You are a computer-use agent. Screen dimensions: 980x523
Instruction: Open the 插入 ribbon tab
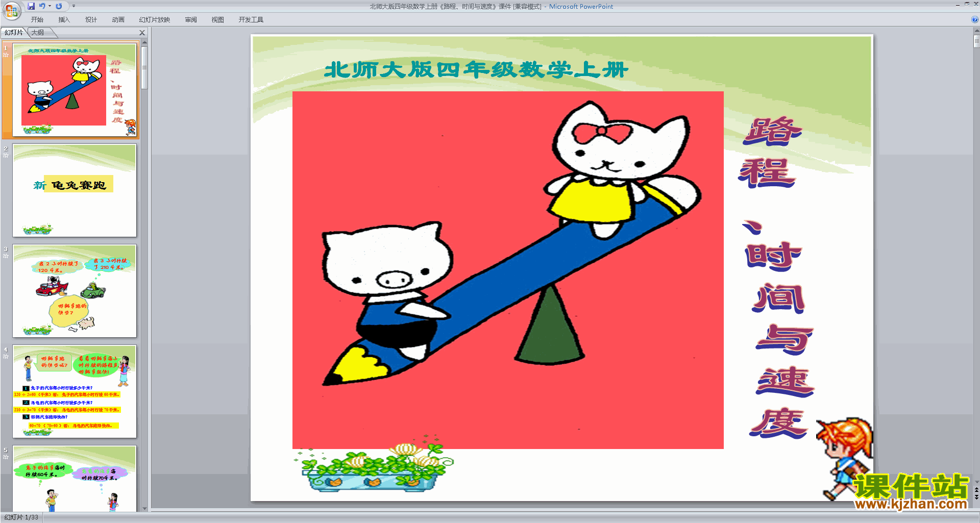(64, 20)
